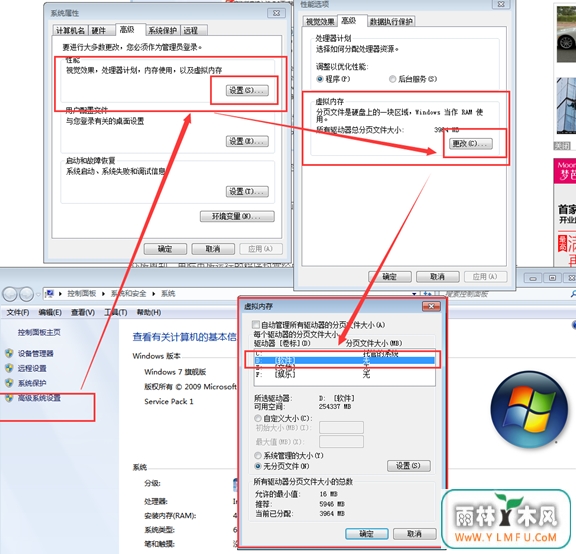The height and width of the screenshot is (554, 576).
Task: Select drive D: 软件 in the list
Action: 344,360
